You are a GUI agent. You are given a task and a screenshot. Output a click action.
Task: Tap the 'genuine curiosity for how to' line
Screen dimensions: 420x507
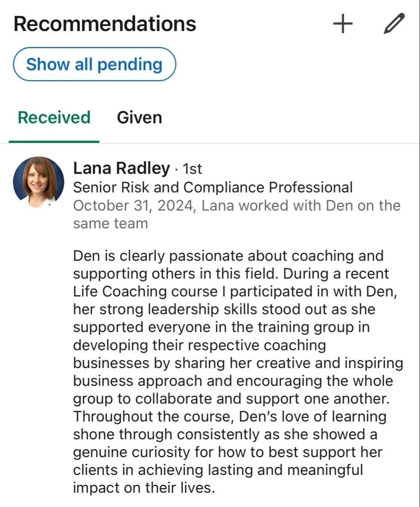(x=228, y=452)
